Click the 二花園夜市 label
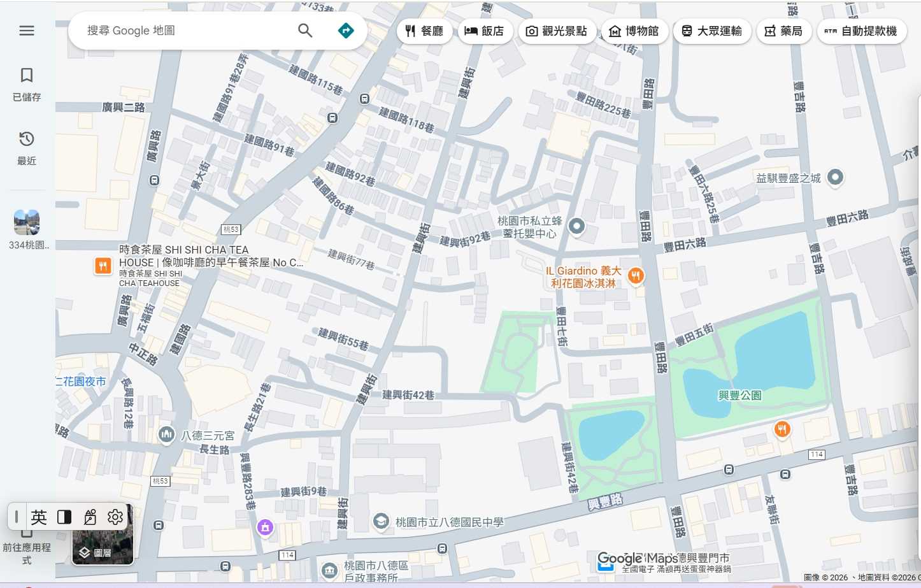Viewport: 921px width, 588px height. point(81,382)
